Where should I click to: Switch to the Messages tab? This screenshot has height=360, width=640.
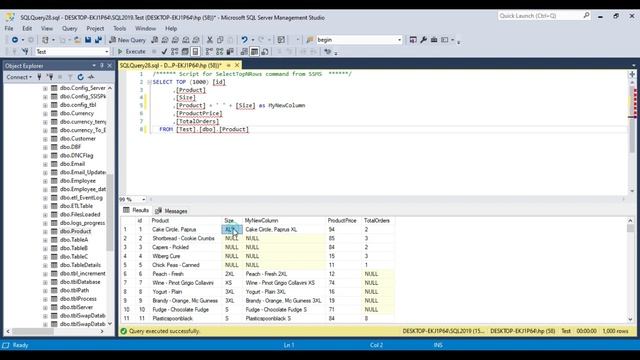click(171, 211)
